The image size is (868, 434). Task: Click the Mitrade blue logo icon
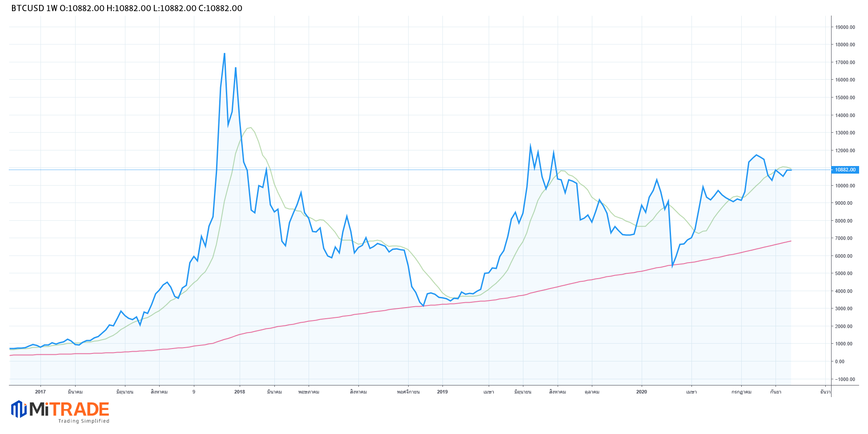(x=19, y=409)
